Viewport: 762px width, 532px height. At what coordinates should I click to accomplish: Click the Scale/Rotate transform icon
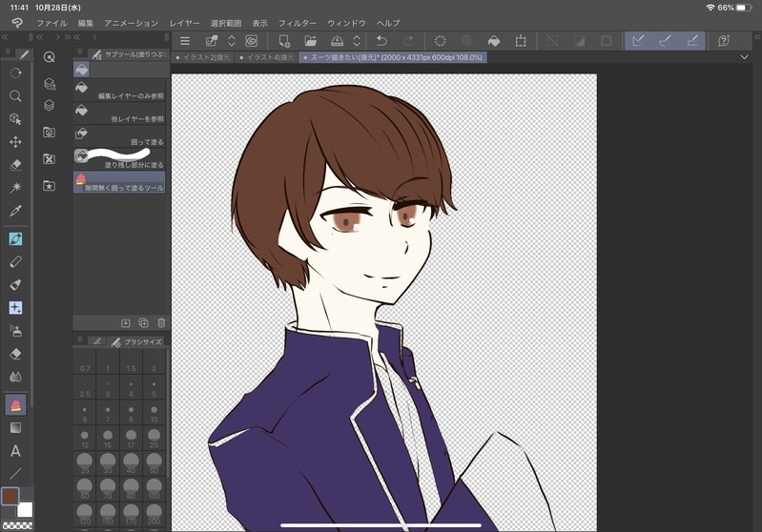pyautogui.click(x=521, y=41)
